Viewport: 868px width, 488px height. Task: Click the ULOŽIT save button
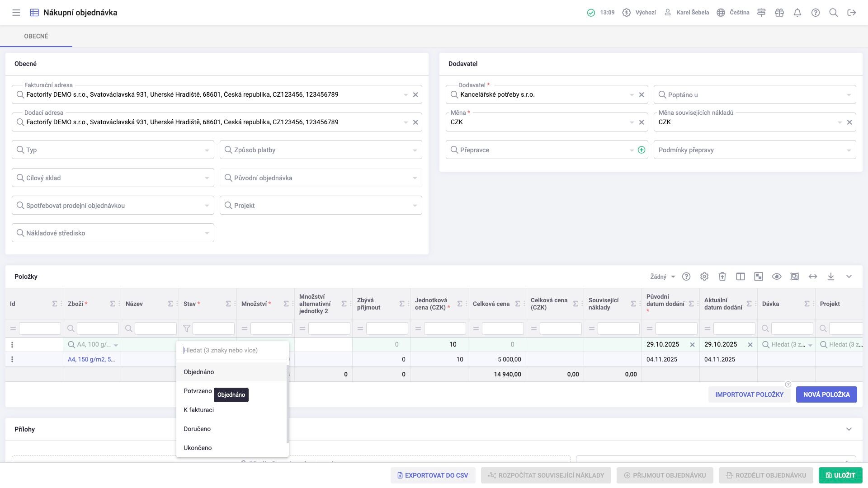(840, 475)
